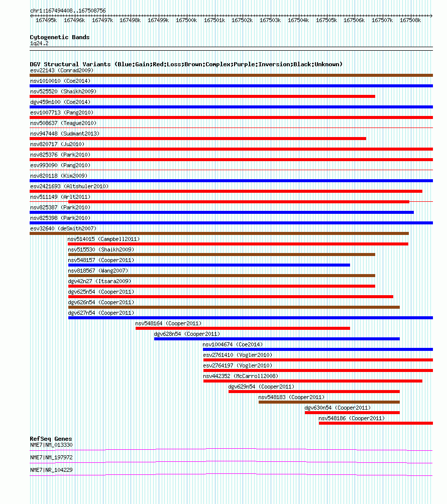
Task: Open esv32640 (deSmith2007) label
Action: coord(63,228)
